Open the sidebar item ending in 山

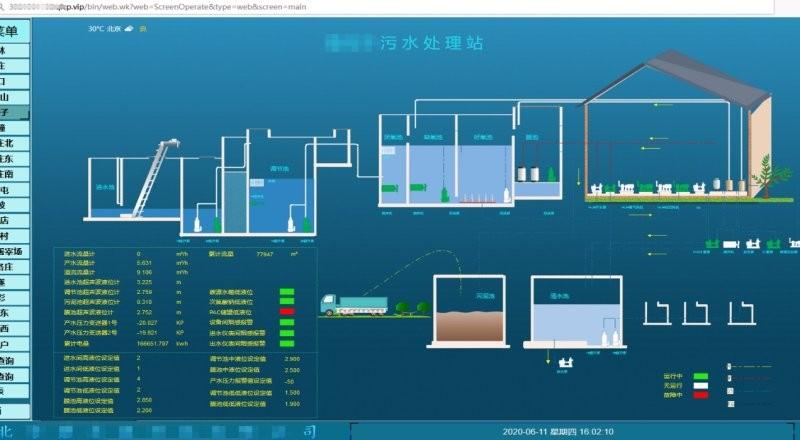15,97
